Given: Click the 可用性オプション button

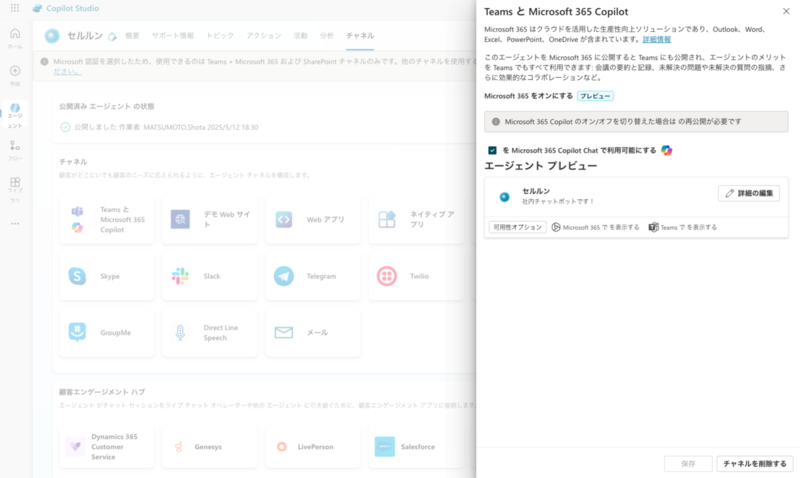Looking at the screenshot, I should tap(517, 227).
